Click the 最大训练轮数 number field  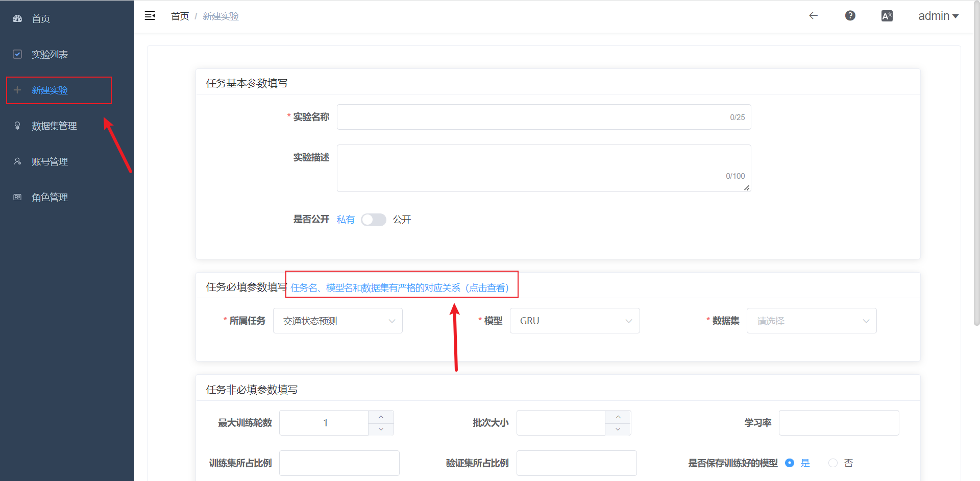324,423
